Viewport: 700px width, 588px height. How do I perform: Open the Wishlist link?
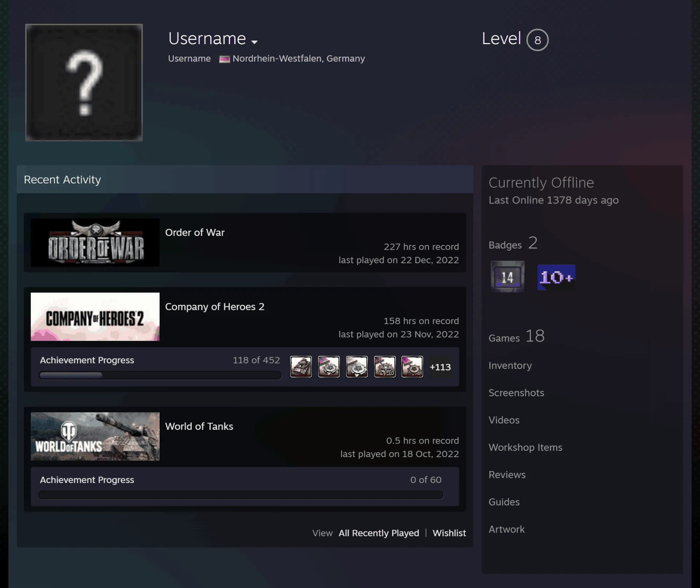pos(449,533)
